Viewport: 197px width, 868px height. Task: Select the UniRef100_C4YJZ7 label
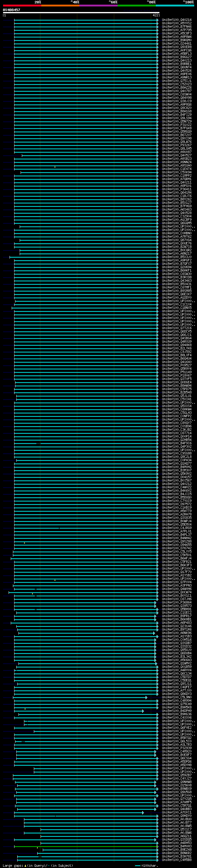point(176,778)
